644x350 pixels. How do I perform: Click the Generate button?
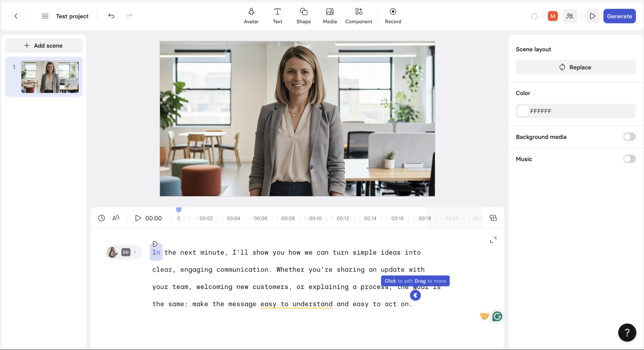pos(619,16)
